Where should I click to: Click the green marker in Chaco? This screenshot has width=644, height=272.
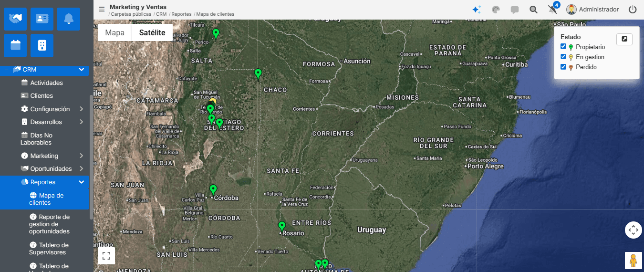(x=258, y=73)
